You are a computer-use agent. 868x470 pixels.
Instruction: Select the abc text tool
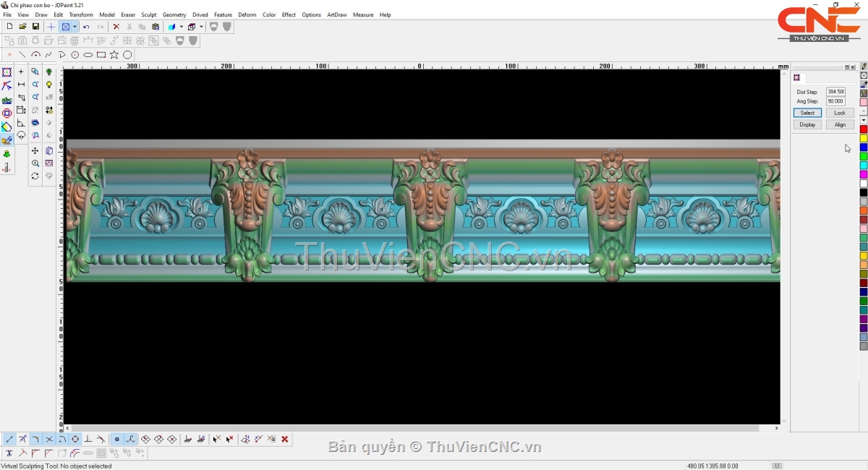click(7, 101)
